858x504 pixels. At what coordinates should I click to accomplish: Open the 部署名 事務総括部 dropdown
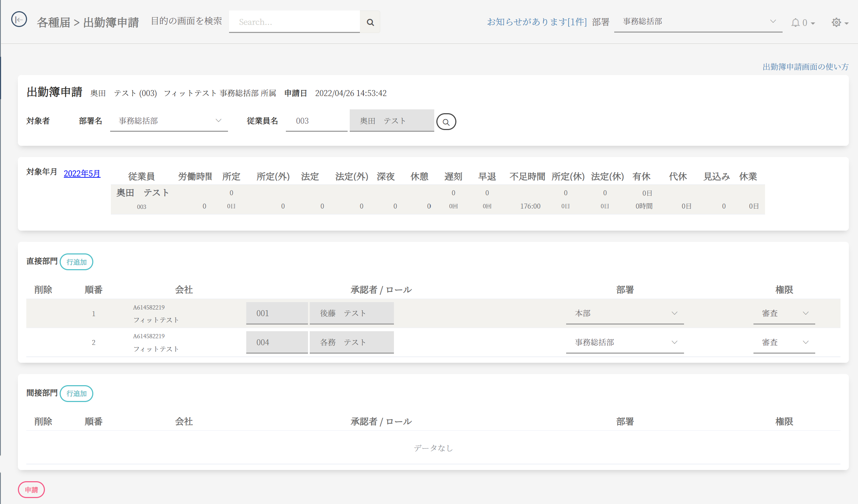click(169, 121)
